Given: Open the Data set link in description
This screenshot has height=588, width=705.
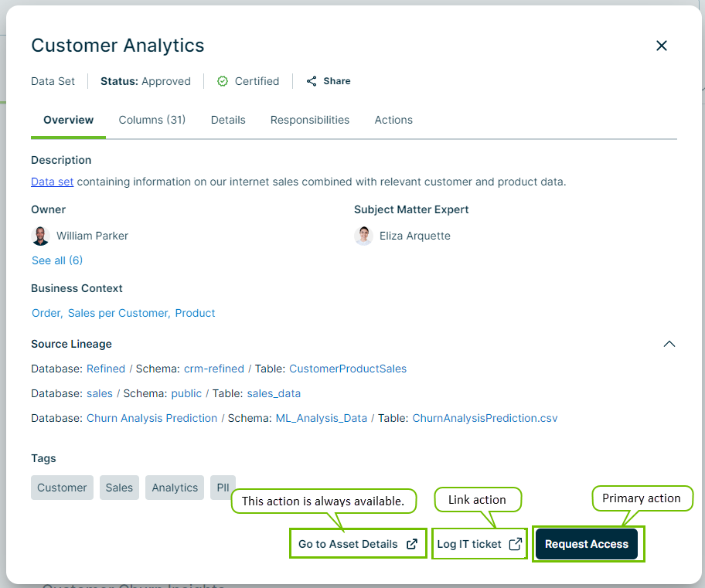Looking at the screenshot, I should (x=52, y=182).
